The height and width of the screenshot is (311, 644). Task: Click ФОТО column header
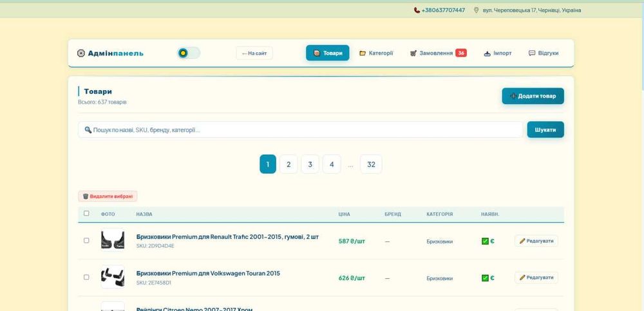108,214
